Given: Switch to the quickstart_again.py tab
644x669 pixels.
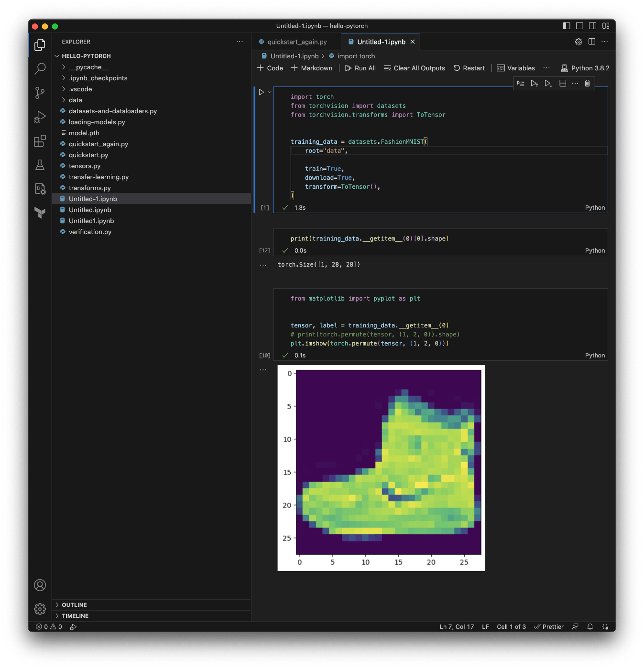Looking at the screenshot, I should click(297, 42).
